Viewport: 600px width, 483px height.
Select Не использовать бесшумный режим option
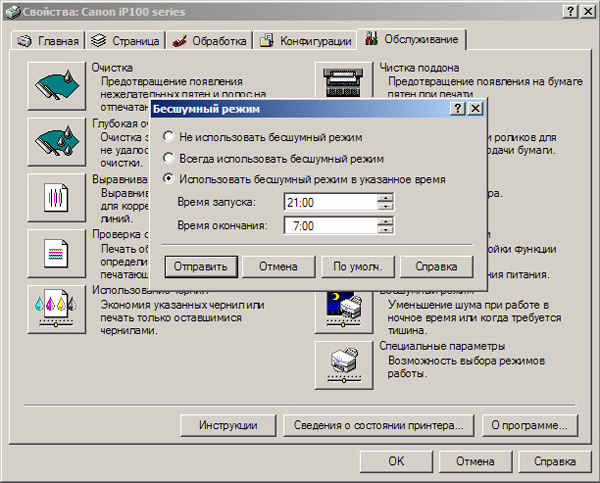point(263,137)
